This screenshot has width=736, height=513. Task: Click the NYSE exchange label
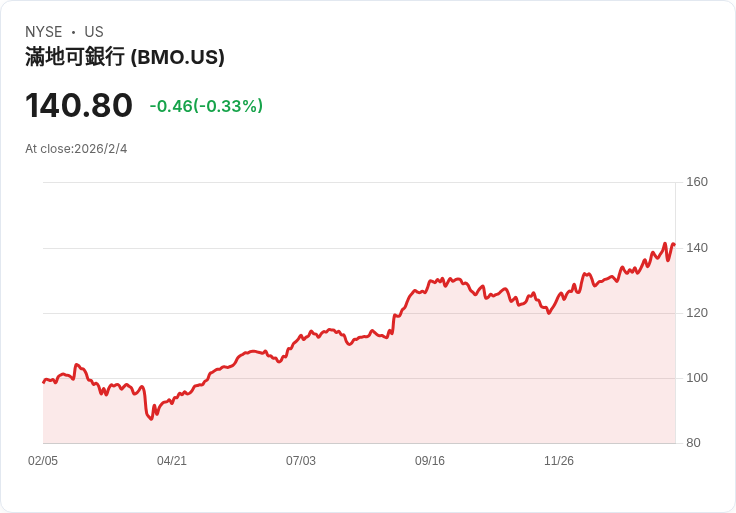44,32
